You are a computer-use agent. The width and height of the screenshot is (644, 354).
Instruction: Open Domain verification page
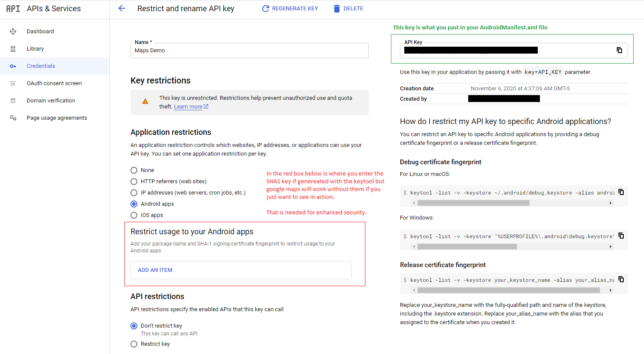coord(54,101)
